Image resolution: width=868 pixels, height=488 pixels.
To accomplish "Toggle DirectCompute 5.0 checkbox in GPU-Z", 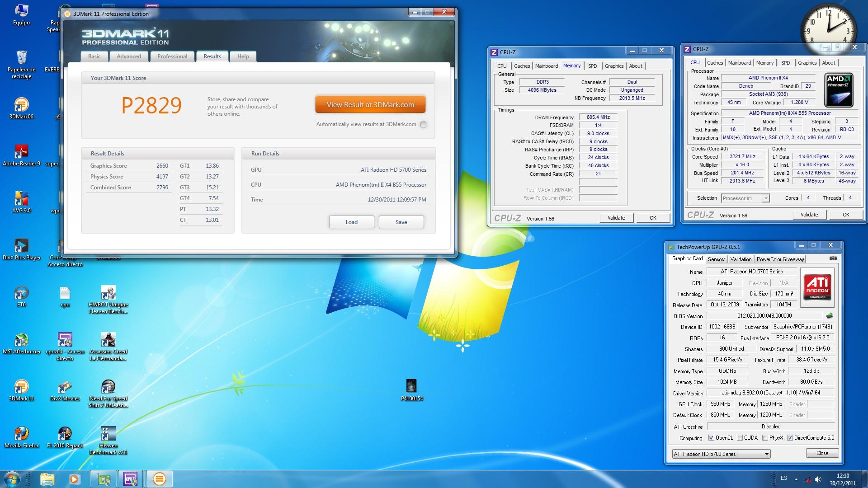I will (x=790, y=437).
